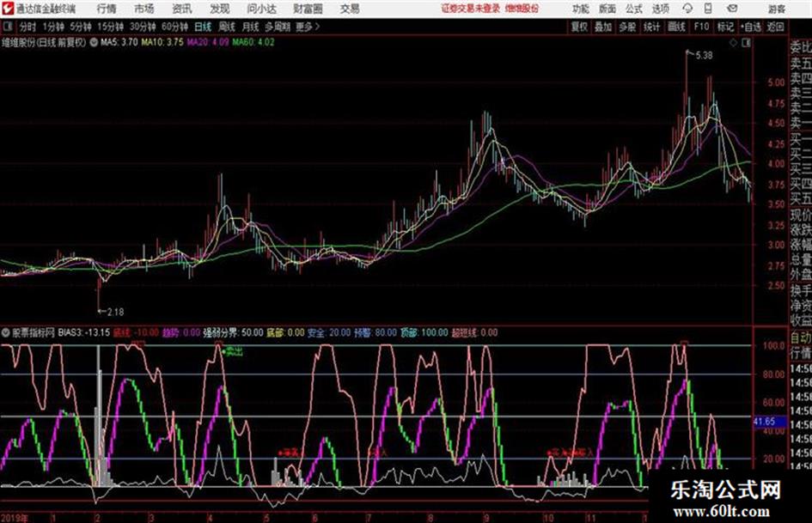Select the 1分钟 period
This screenshot has height=523, width=812.
coord(52,27)
